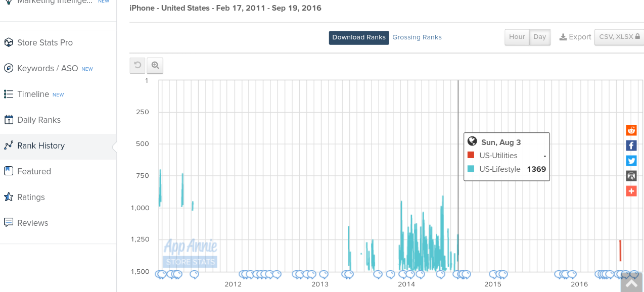The width and height of the screenshot is (644, 292).
Task: Click the Sun, Aug 3 tooltip date
Action: [x=501, y=142]
